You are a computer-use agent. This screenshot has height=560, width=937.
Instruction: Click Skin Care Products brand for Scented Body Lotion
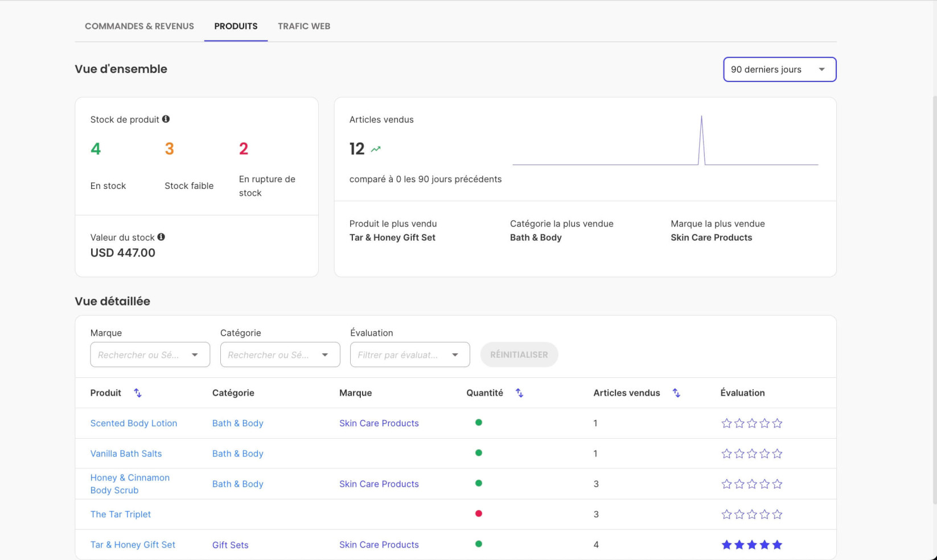coord(379,423)
